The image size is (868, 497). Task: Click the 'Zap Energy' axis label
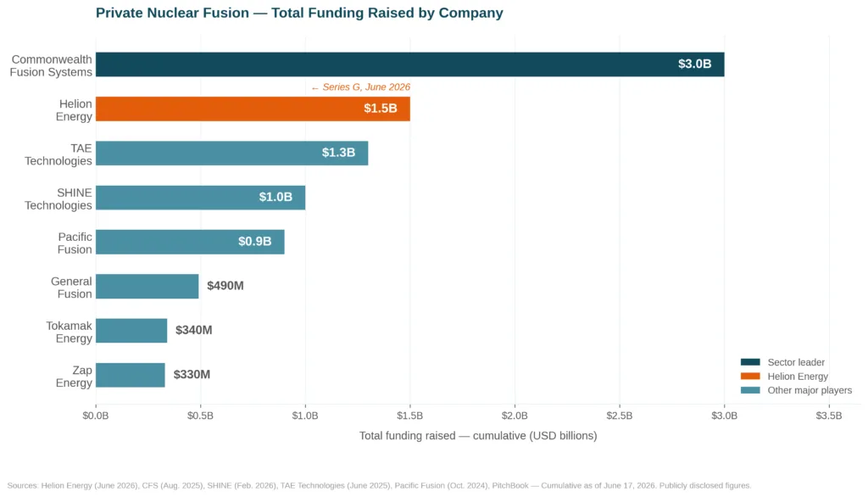click(74, 377)
